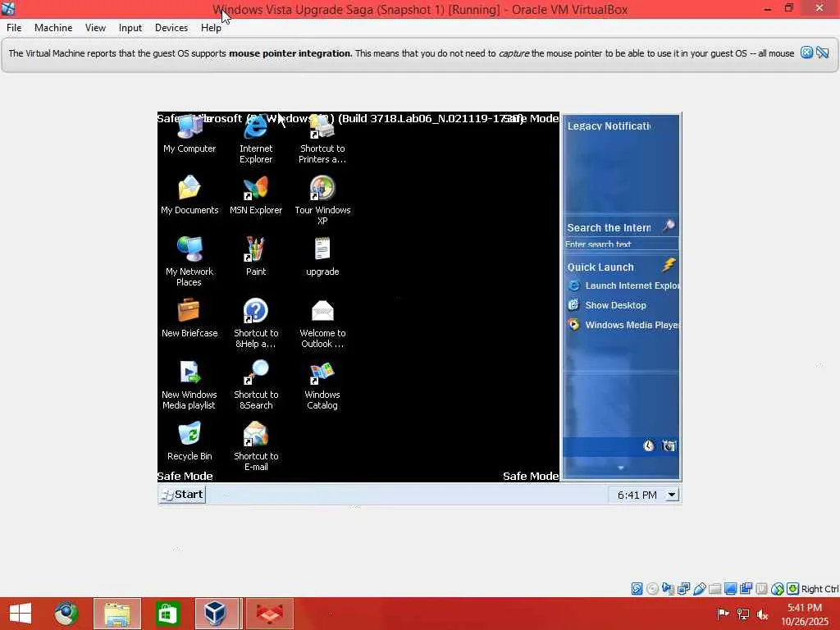Viewport: 840px width, 630px height.
Task: Open the Machine menu
Action: click(53, 28)
